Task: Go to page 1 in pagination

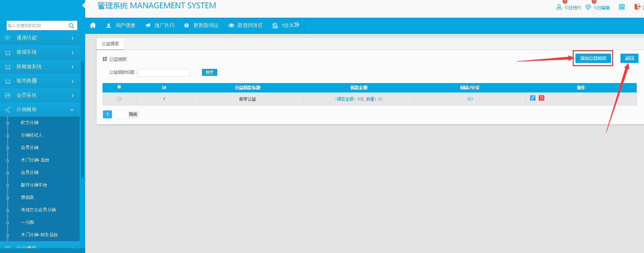Action: [x=107, y=114]
